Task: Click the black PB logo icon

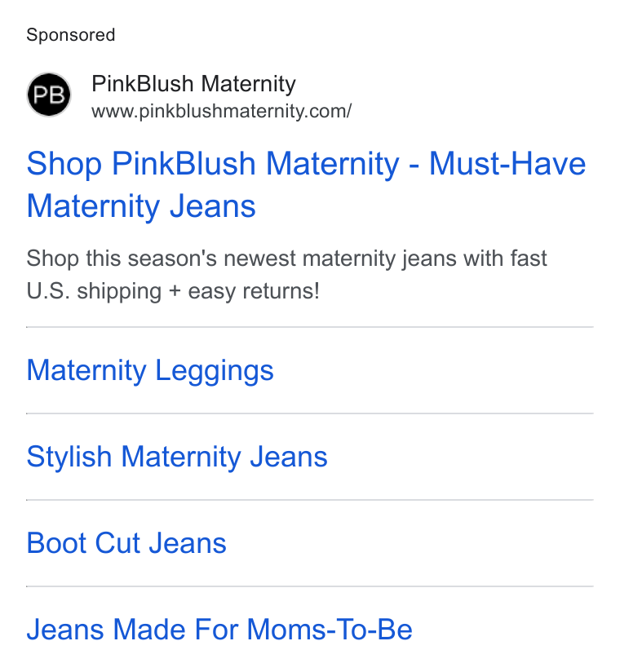Action: (x=49, y=95)
